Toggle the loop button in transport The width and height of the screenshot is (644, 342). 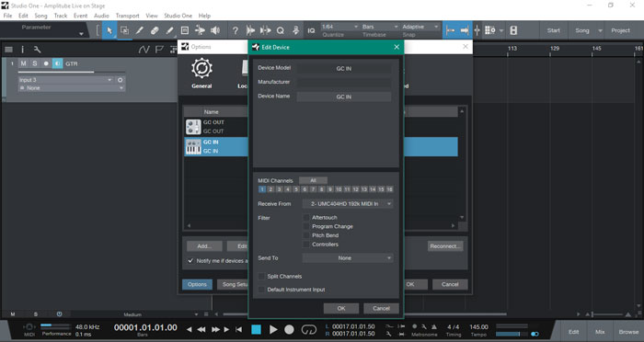(309, 329)
